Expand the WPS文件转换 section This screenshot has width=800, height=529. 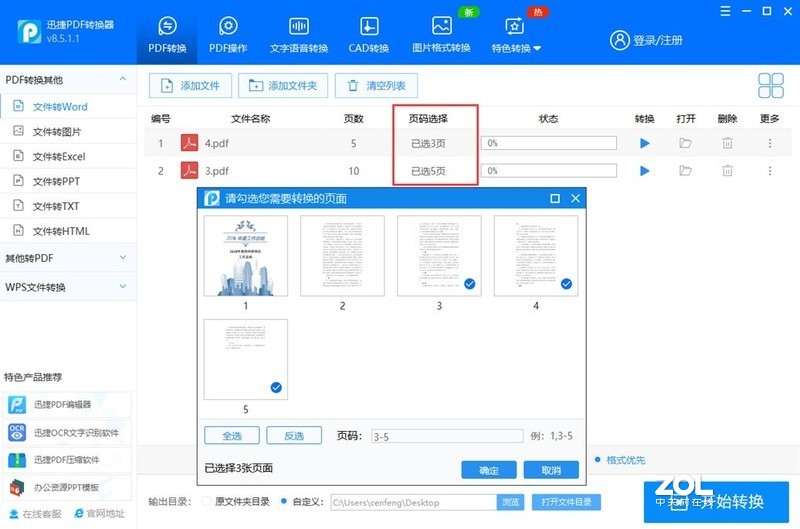click(123, 287)
